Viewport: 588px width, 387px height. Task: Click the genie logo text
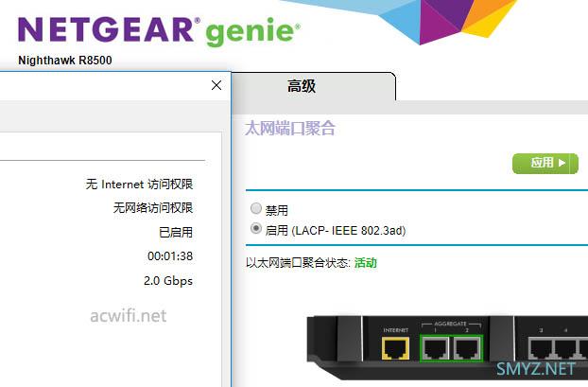pyautogui.click(x=252, y=33)
